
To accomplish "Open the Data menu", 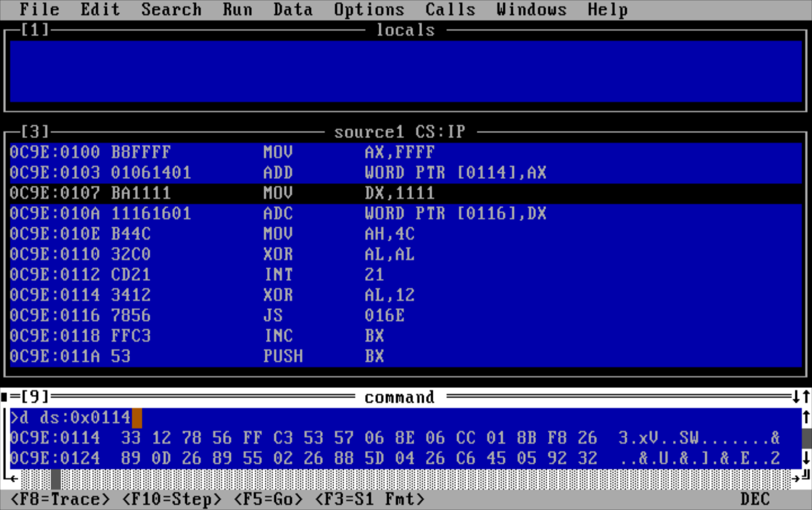I will point(293,9).
